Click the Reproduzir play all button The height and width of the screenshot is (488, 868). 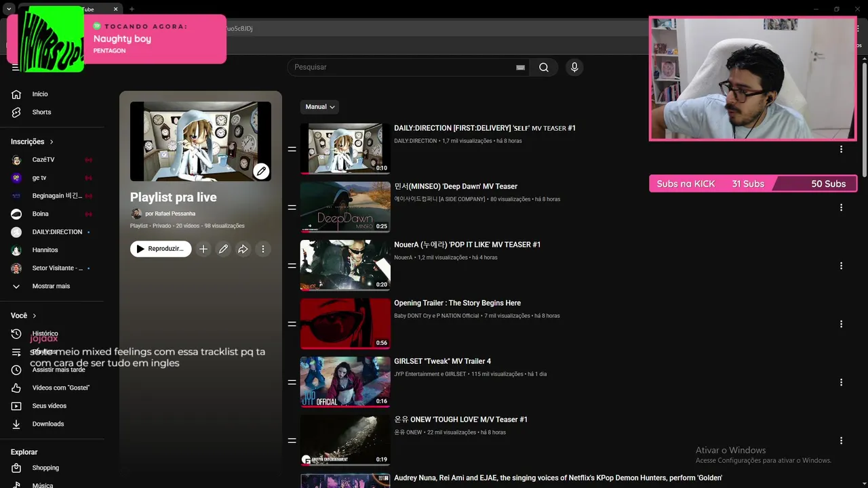[161, 249]
